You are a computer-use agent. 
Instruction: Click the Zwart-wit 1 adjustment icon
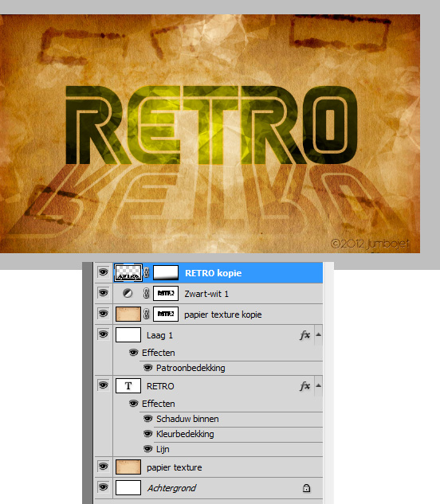click(128, 294)
